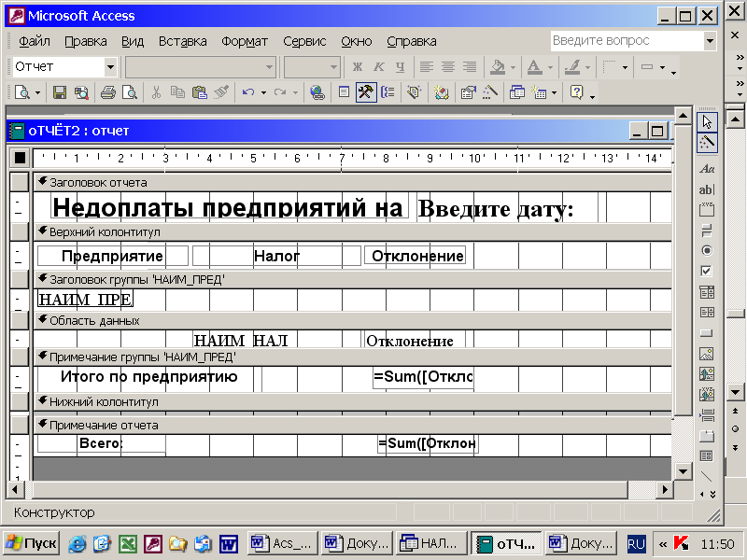Open the help question box dropdown arrow
747x560 pixels.
tap(710, 41)
